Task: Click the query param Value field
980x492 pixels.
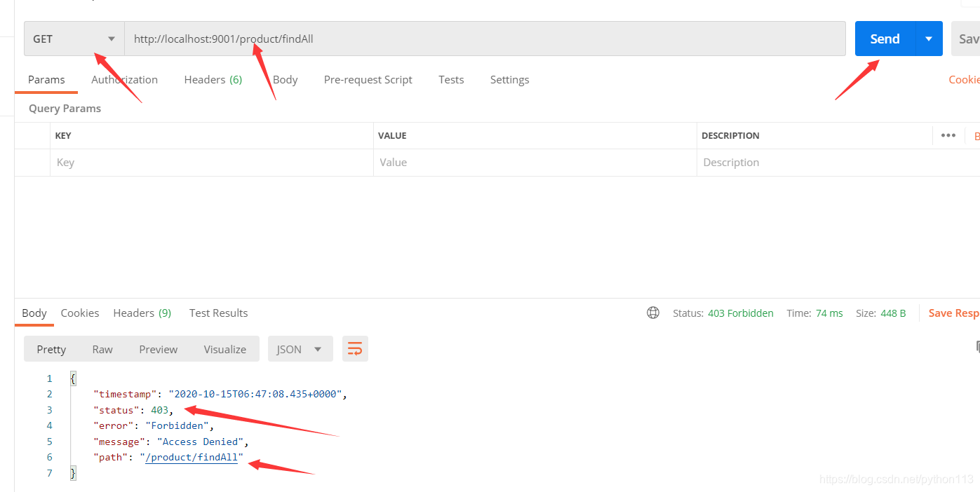Action: point(535,163)
